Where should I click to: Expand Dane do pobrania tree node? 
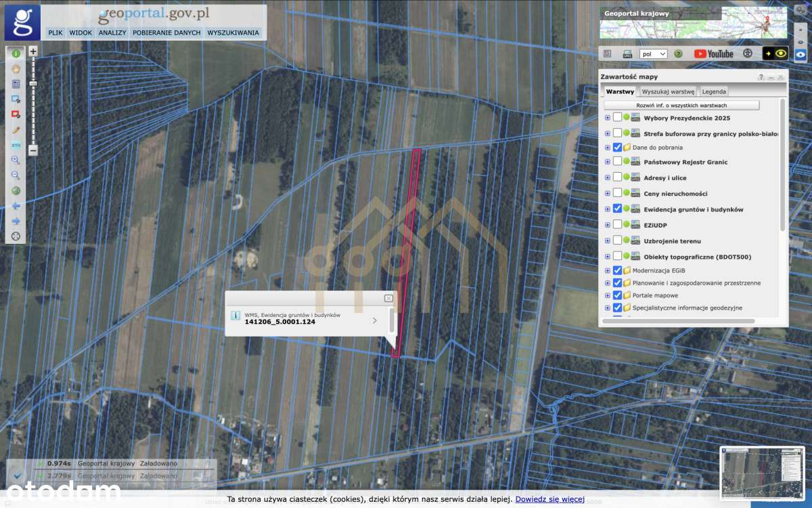(x=608, y=147)
